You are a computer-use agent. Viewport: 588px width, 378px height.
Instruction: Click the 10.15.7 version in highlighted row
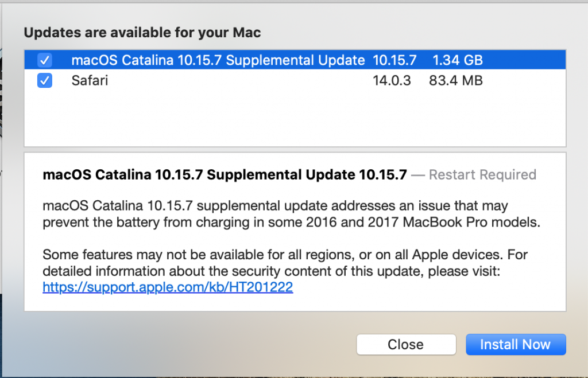[394, 60]
